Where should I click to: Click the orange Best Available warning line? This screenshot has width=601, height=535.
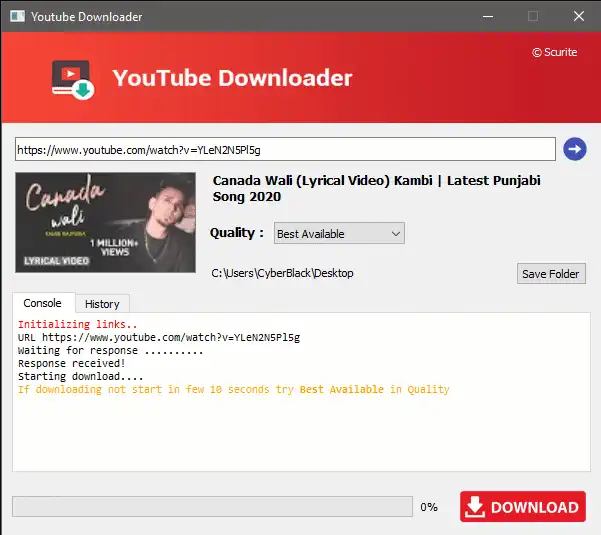(x=233, y=389)
